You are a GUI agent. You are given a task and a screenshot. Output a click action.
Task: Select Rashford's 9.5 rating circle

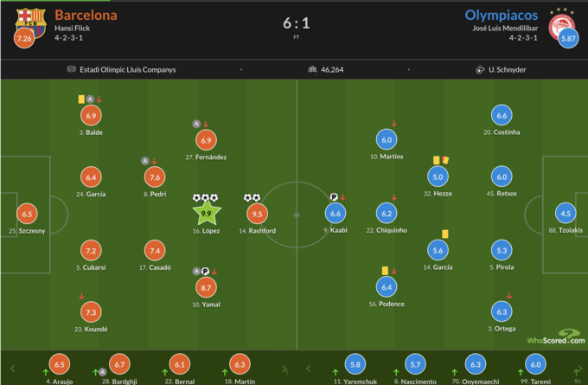click(257, 214)
